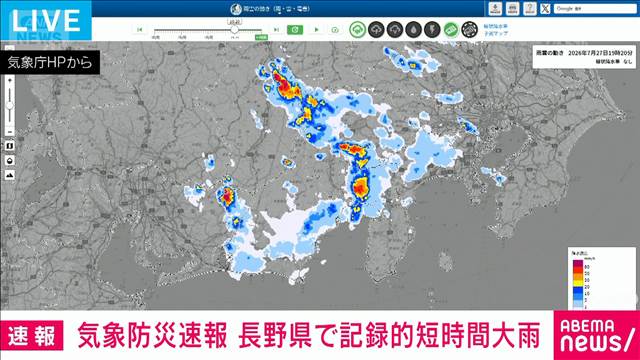Image resolution: width=640 pixels, height=360 pixels.
Task: Play the rain cloud animation
Action: point(316,30)
